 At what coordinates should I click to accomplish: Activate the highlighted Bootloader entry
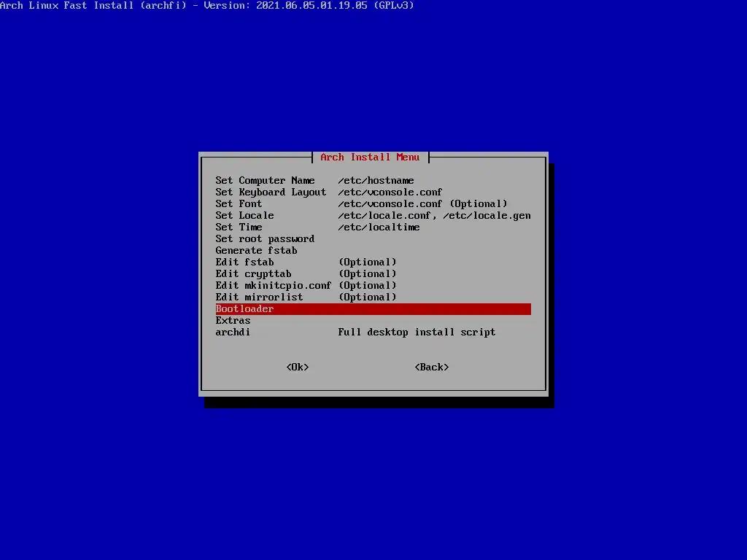coord(373,309)
